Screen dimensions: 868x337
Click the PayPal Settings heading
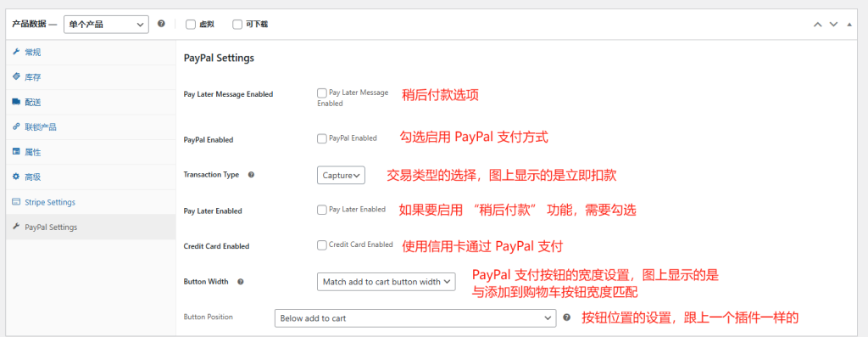[x=219, y=58]
